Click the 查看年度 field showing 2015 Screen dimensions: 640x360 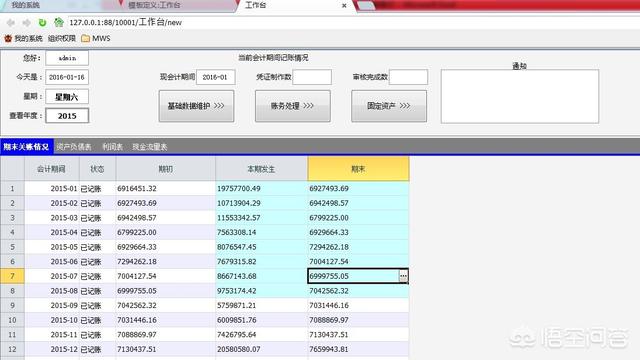click(x=67, y=116)
